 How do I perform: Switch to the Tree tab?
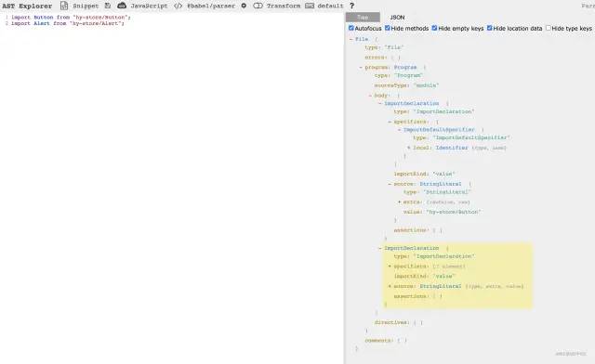pos(363,17)
